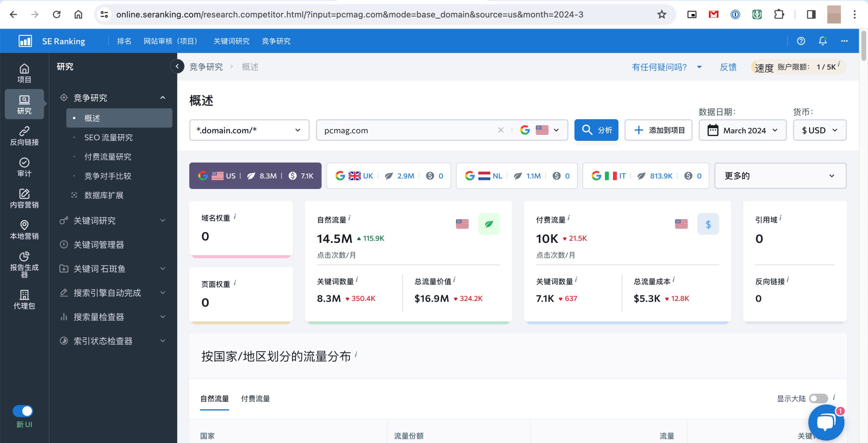The width and height of the screenshot is (868, 443).
Task: Open the three-dot more menu in header
Action: (x=844, y=41)
